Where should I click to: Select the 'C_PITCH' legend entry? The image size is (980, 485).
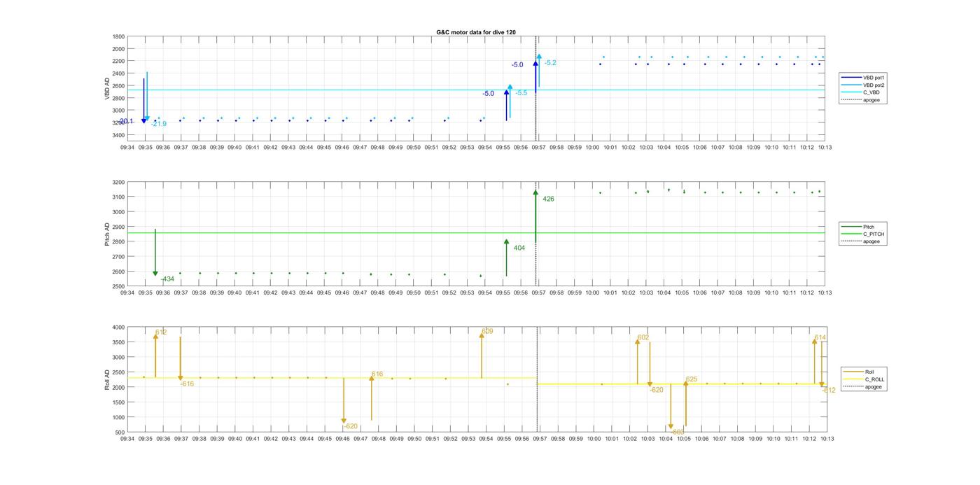(x=864, y=234)
